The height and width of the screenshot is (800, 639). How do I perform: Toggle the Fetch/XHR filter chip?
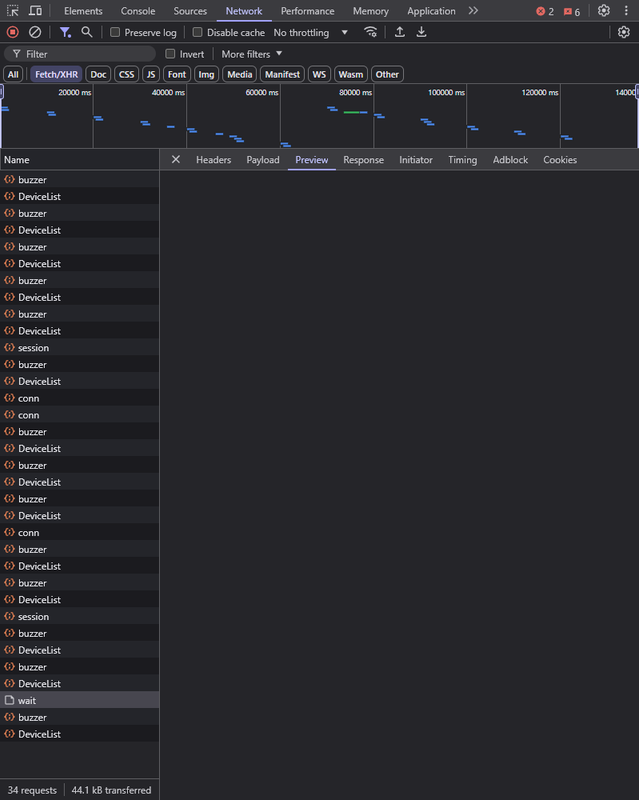(56, 74)
